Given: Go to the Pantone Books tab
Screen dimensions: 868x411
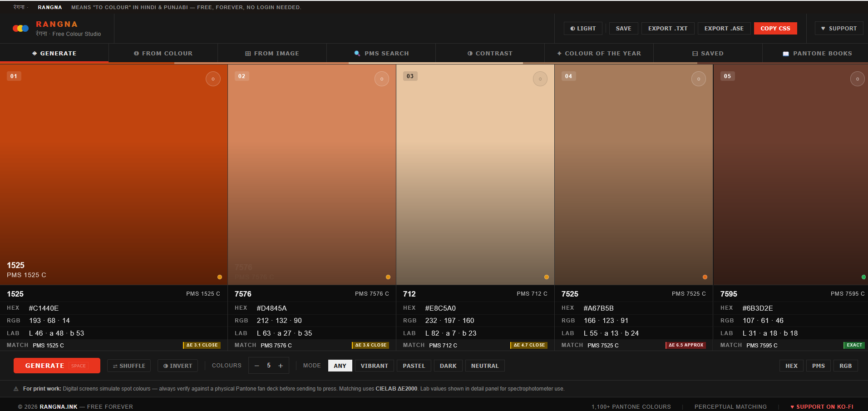Looking at the screenshot, I should pyautogui.click(x=817, y=54).
